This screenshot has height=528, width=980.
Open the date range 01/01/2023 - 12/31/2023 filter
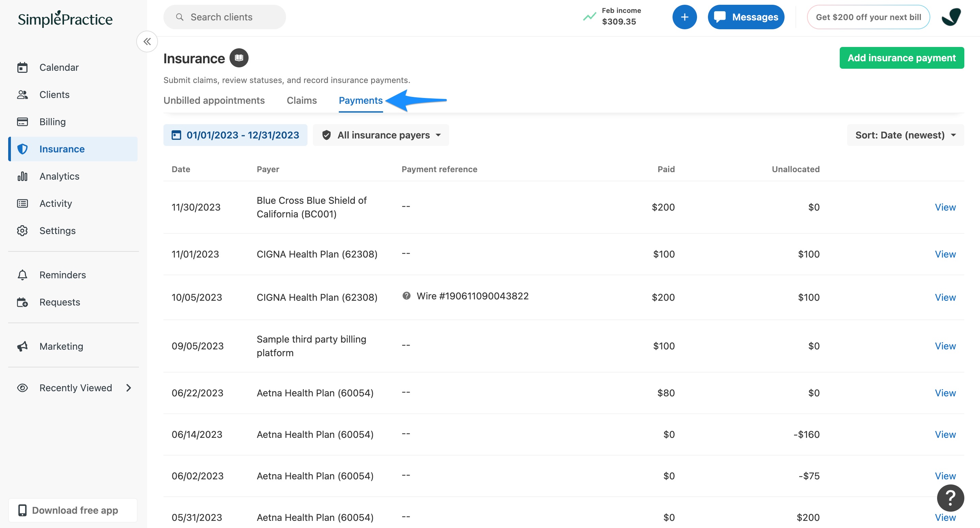pyautogui.click(x=235, y=135)
